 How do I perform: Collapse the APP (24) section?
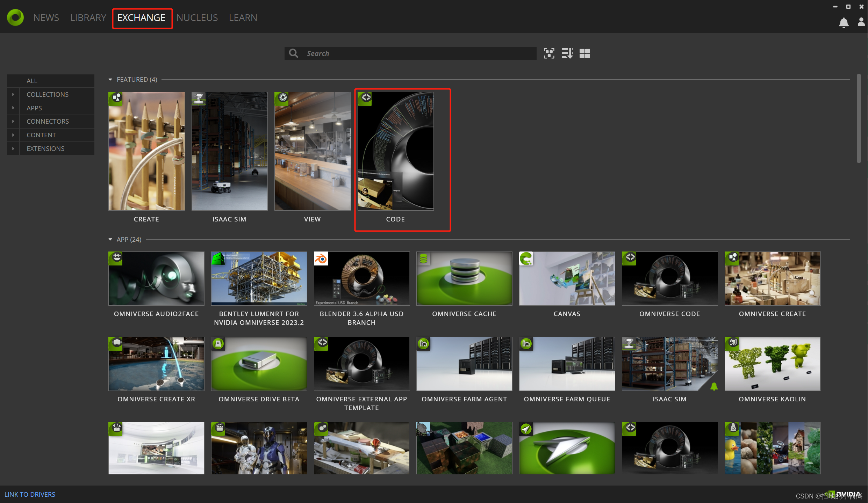pos(110,240)
